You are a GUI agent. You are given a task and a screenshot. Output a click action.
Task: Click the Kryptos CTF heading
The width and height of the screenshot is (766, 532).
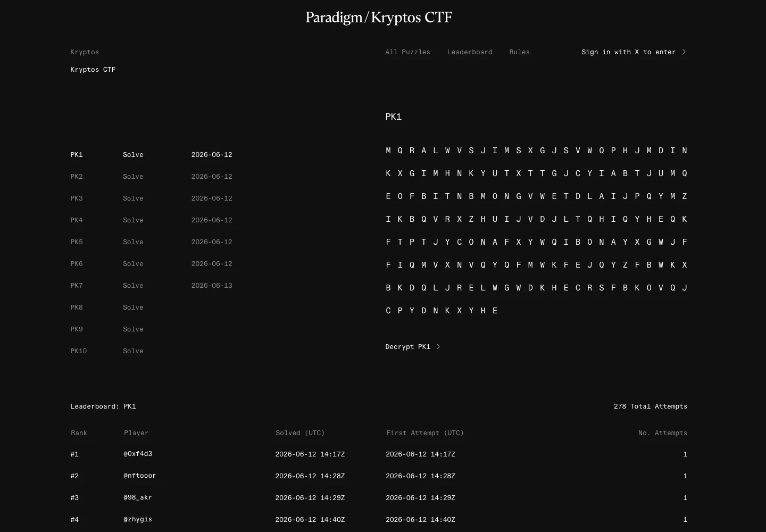tap(93, 70)
